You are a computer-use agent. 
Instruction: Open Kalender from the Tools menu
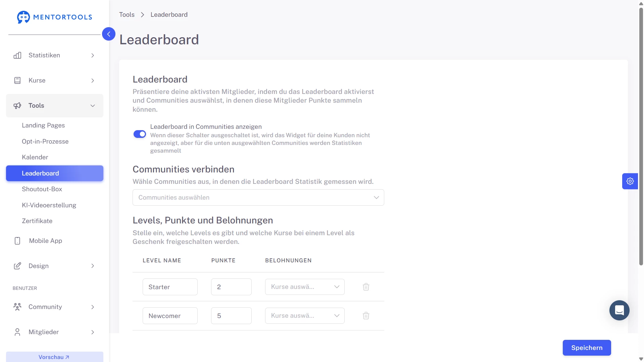(35, 157)
